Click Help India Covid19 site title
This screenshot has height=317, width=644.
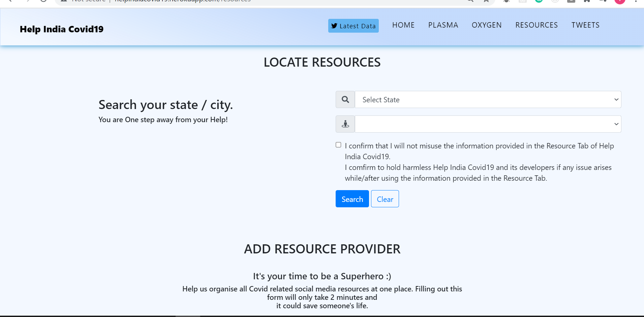point(61,29)
